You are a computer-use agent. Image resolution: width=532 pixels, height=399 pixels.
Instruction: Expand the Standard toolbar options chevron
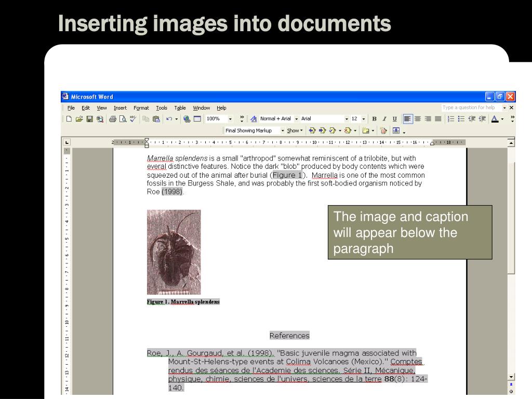242,118
